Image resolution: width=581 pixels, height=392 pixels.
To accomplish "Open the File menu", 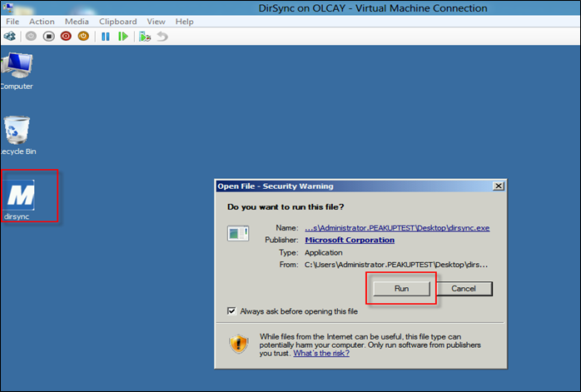I will pyautogui.click(x=12, y=22).
